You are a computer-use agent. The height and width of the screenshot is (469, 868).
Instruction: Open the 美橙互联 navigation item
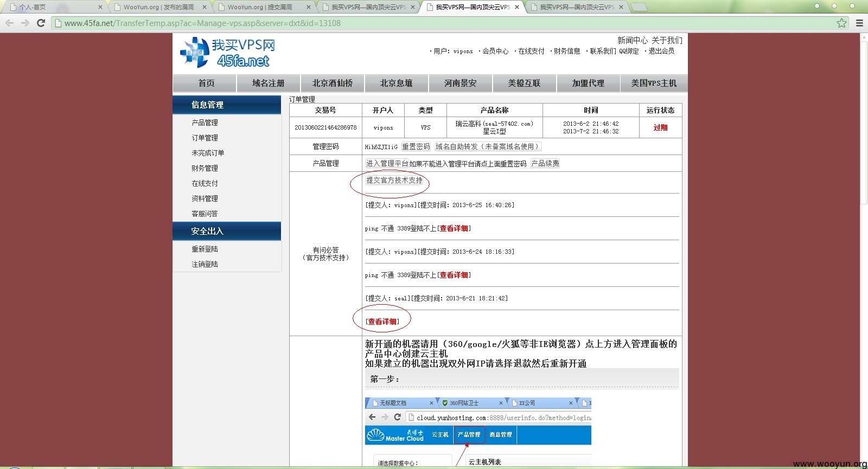click(525, 83)
